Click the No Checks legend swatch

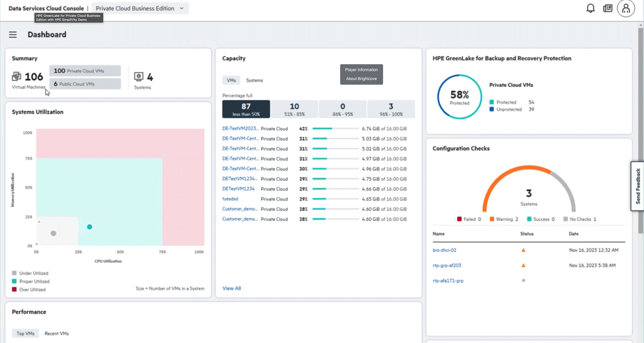[566, 219]
